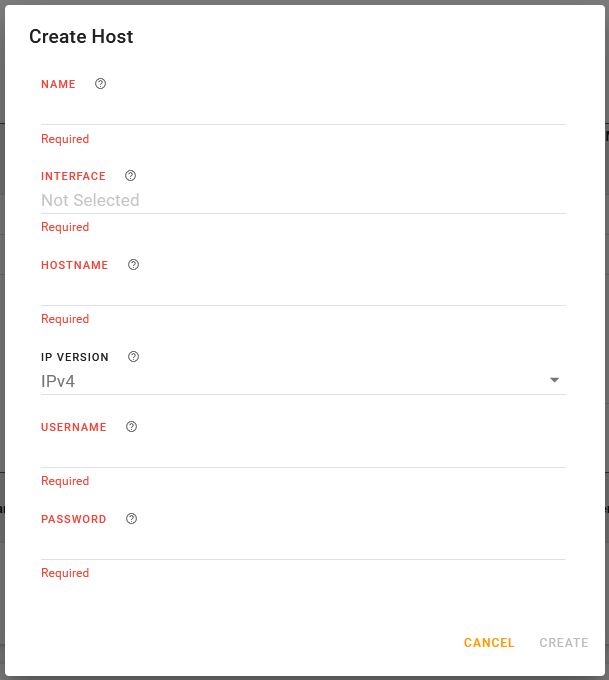Click the help icon beside Username

pyautogui.click(x=131, y=427)
